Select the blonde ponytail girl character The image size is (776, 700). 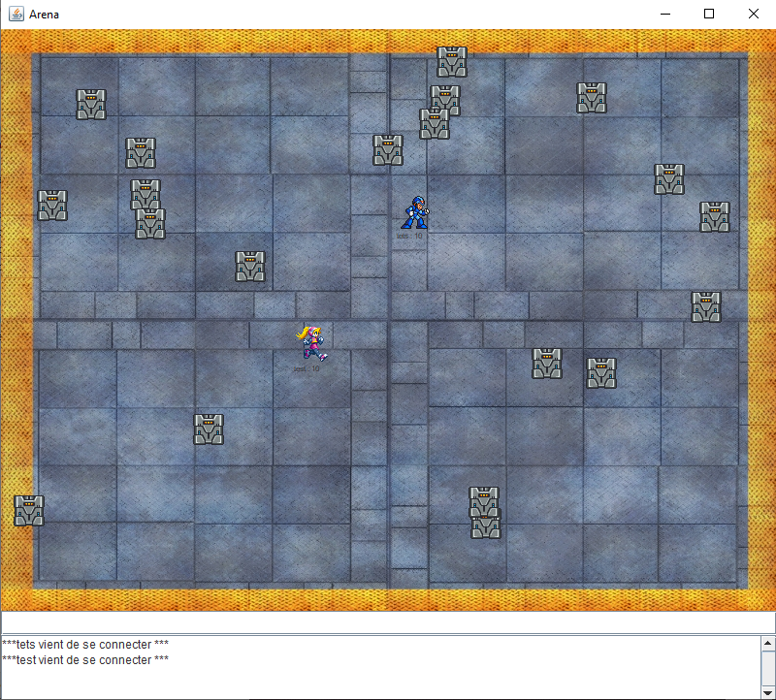click(x=311, y=342)
